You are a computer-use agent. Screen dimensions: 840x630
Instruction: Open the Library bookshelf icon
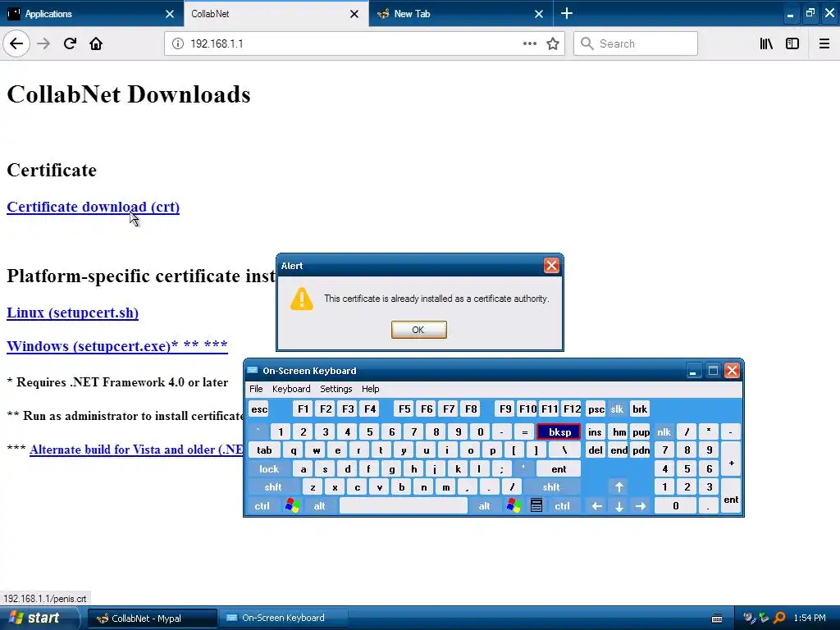coord(766,43)
